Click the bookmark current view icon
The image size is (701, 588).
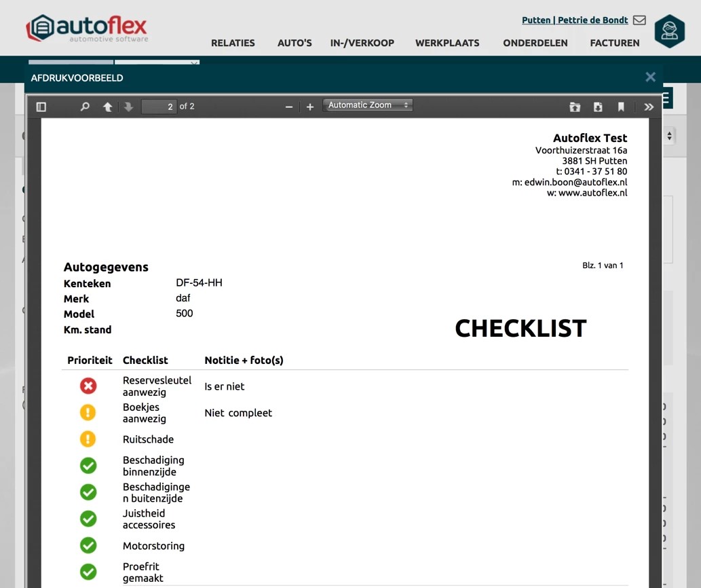[x=621, y=107]
